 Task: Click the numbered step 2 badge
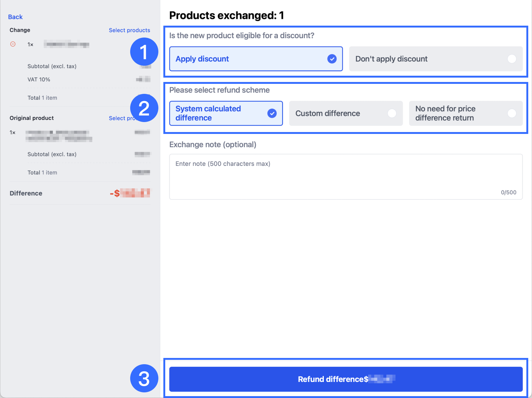click(144, 108)
